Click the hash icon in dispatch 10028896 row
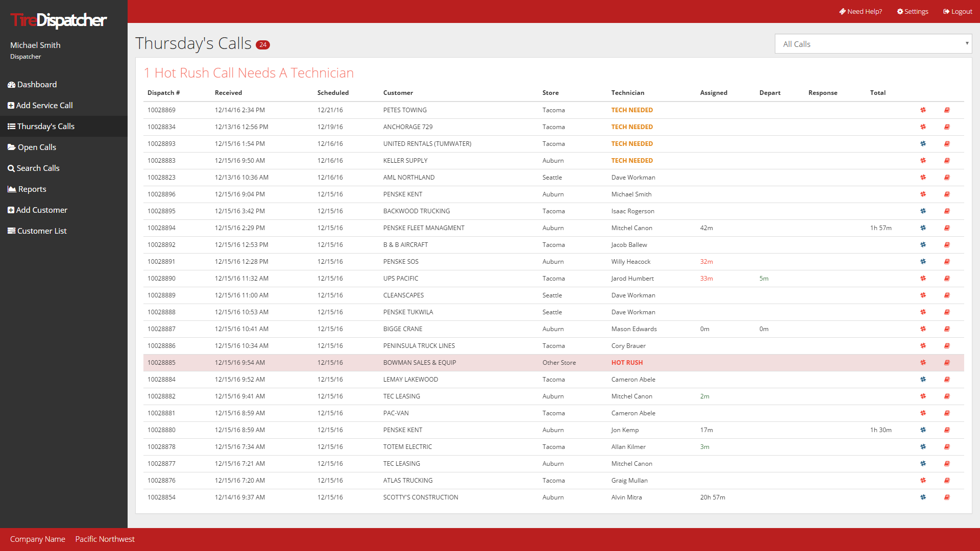The height and width of the screenshot is (551, 980). (x=923, y=194)
